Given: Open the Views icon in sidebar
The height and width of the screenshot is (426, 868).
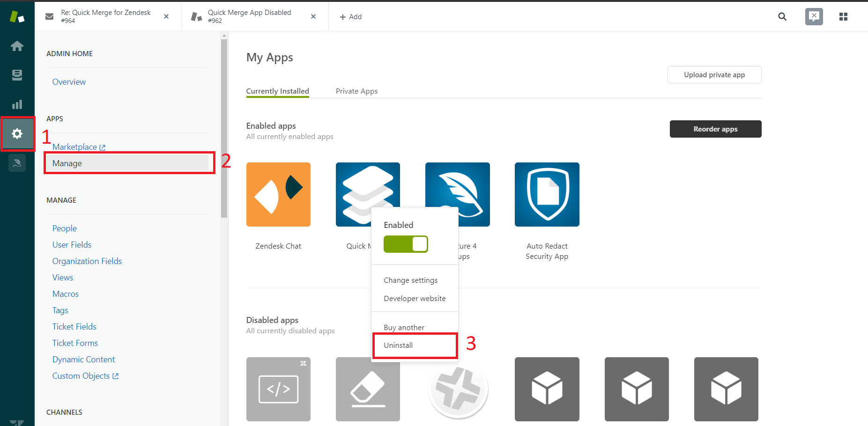Looking at the screenshot, I should point(17,75).
